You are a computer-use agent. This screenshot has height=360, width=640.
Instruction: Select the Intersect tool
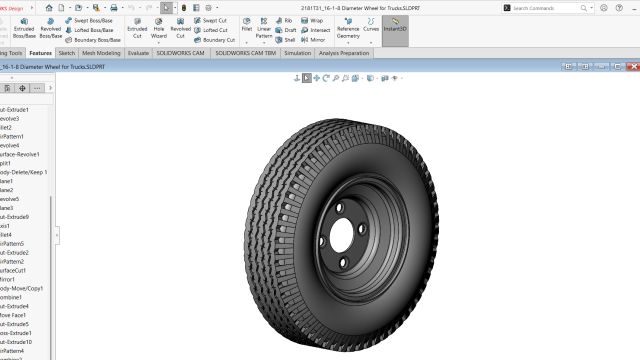(x=316, y=30)
